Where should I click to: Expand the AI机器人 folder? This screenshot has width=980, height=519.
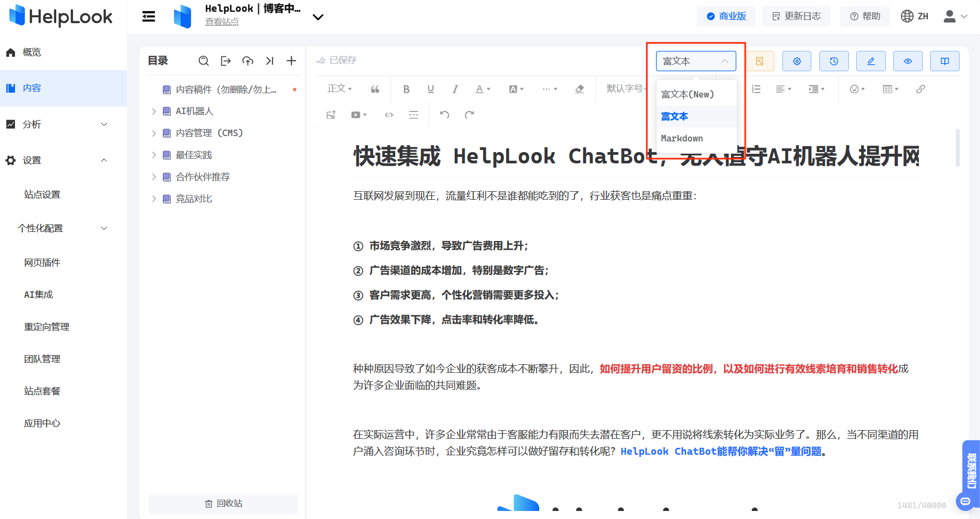154,111
